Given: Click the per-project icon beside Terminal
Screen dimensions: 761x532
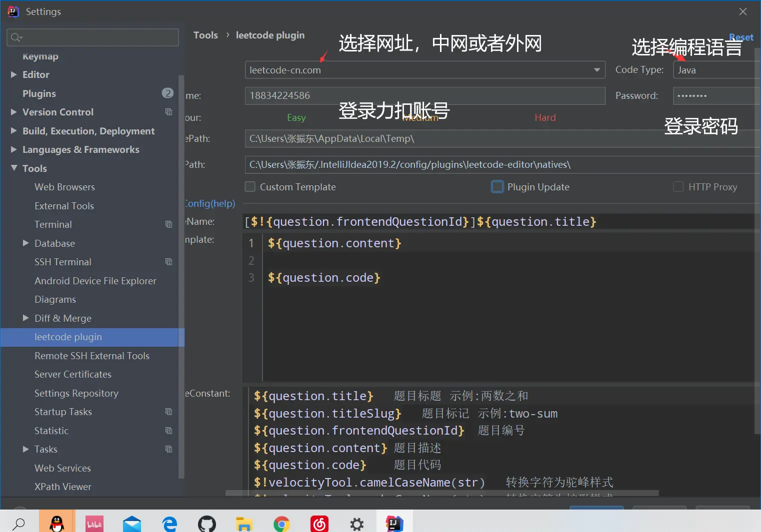Looking at the screenshot, I should click(x=169, y=224).
